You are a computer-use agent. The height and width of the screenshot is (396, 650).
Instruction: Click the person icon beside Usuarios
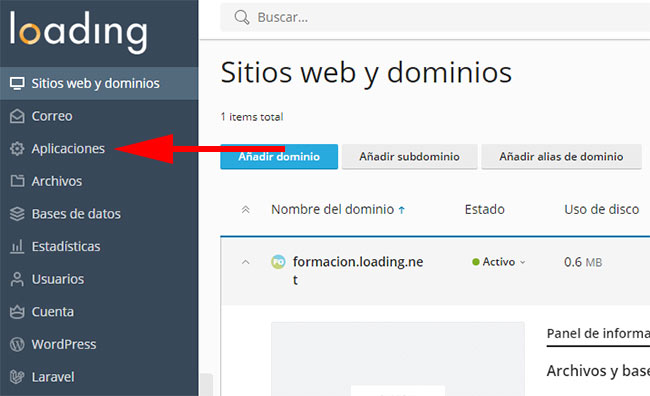click(17, 279)
